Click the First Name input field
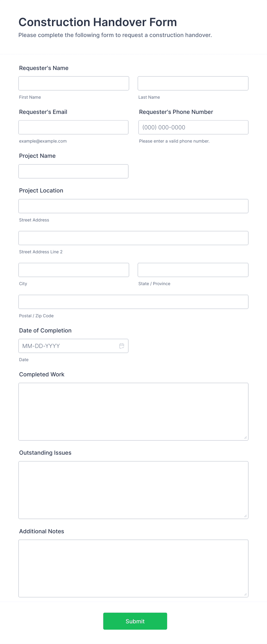Image resolution: width=267 pixels, height=644 pixels. tap(74, 83)
